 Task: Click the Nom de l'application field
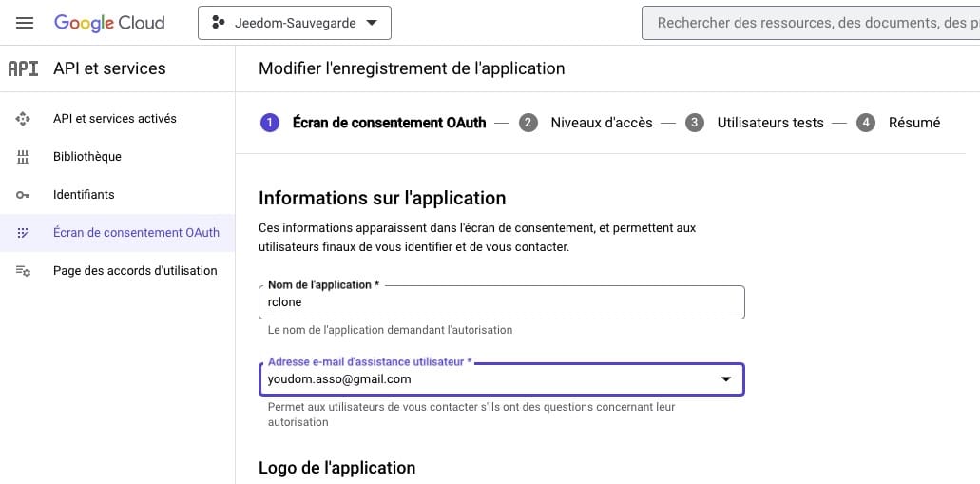(x=501, y=302)
